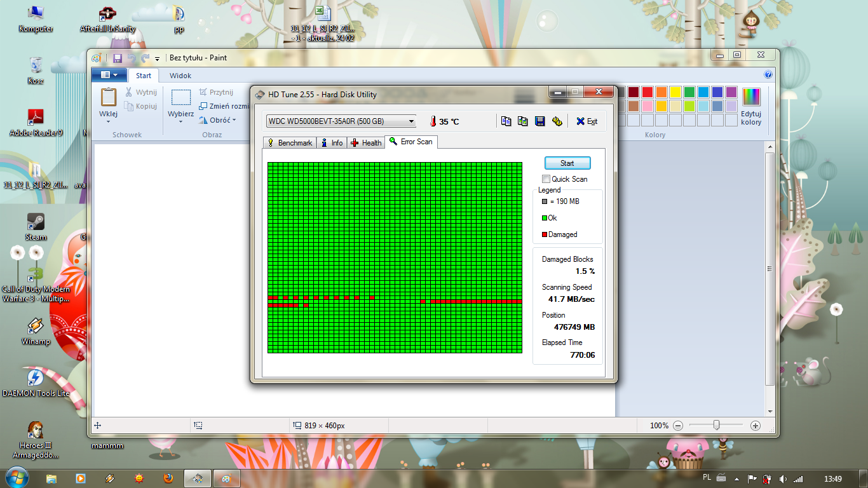Image resolution: width=868 pixels, height=488 pixels.
Task: Pick the purple Paint color swatch
Action: [731, 92]
